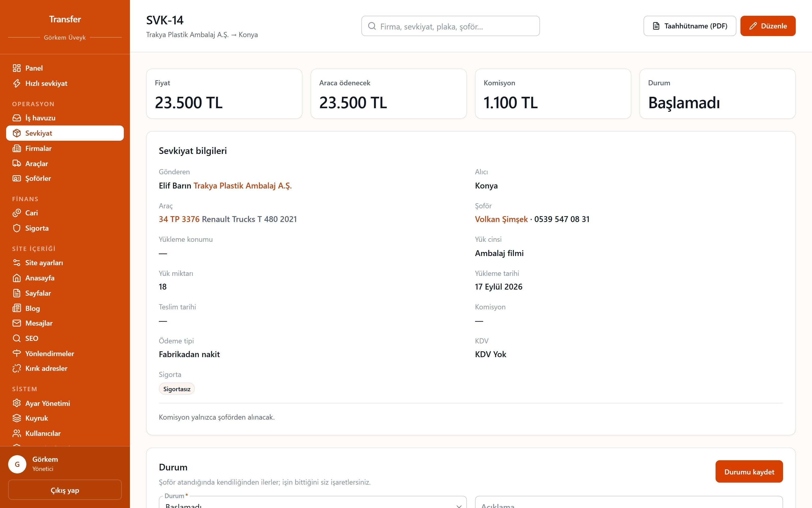Click the Çıkış yap logout button
This screenshot has height=508, width=812.
pos(65,490)
